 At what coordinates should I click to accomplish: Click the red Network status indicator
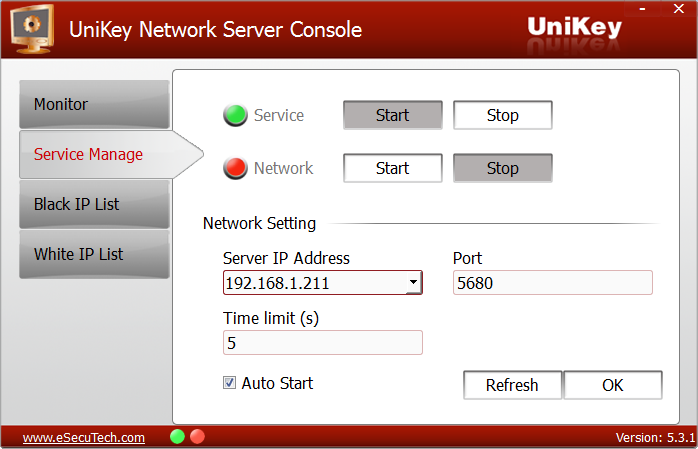coord(235,168)
